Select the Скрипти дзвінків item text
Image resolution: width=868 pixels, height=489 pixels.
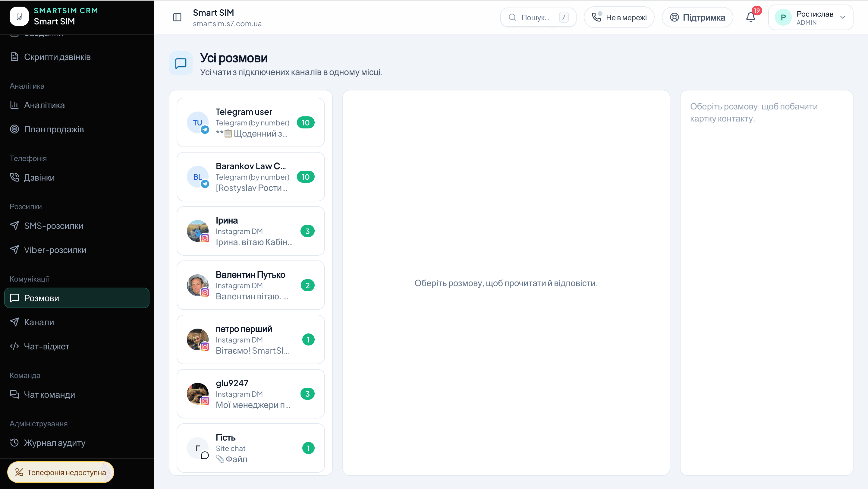[x=57, y=57]
